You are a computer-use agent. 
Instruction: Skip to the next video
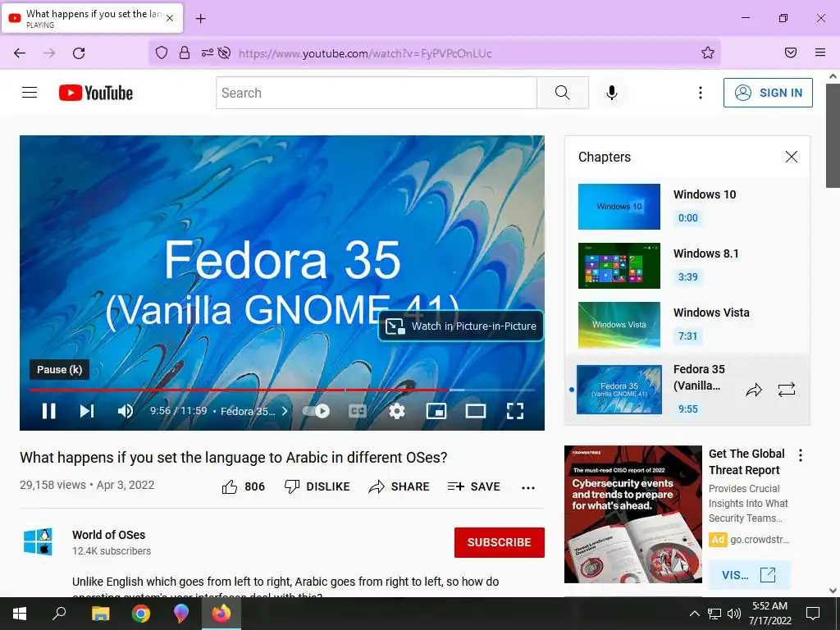(x=87, y=411)
